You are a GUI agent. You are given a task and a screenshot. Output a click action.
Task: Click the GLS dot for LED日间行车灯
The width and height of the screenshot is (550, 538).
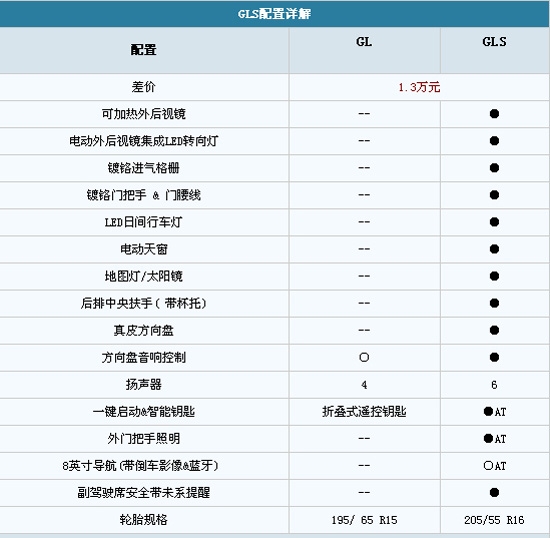494,222
